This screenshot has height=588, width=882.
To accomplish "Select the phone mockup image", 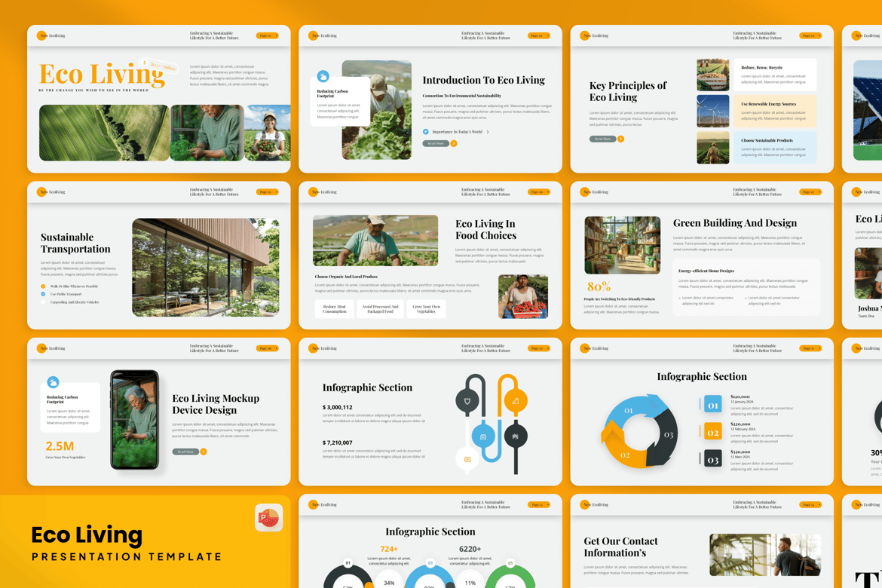I will click(135, 420).
